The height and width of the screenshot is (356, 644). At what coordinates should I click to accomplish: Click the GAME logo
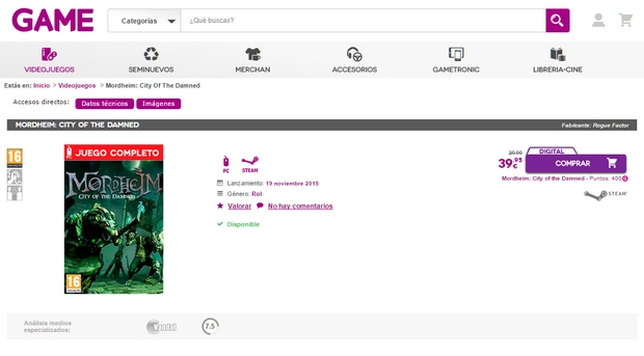click(53, 20)
